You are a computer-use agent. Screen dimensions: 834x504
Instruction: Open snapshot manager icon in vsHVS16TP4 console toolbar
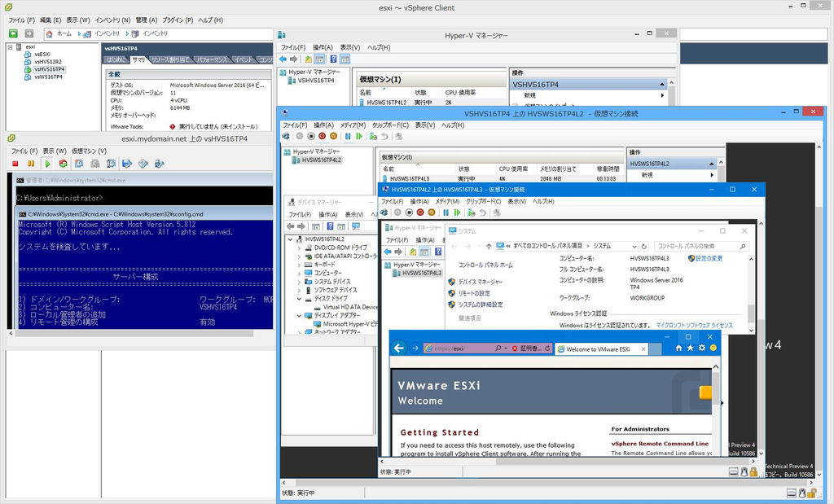coord(111,164)
